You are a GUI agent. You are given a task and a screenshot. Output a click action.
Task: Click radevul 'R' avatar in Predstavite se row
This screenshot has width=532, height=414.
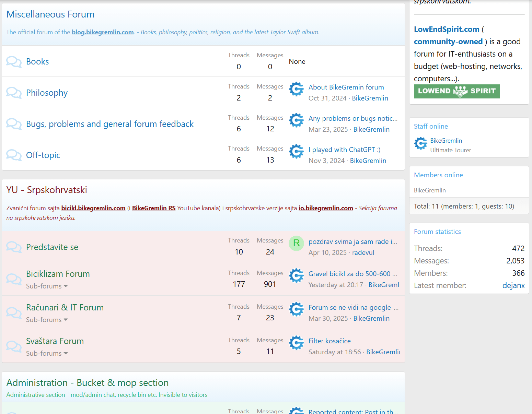pos(297,244)
